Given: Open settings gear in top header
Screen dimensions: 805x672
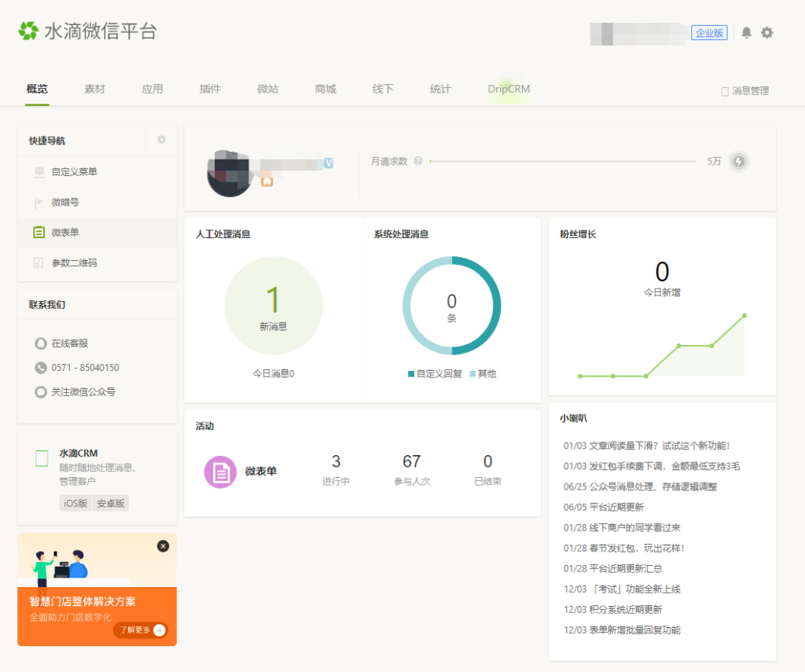Looking at the screenshot, I should coord(767,33).
